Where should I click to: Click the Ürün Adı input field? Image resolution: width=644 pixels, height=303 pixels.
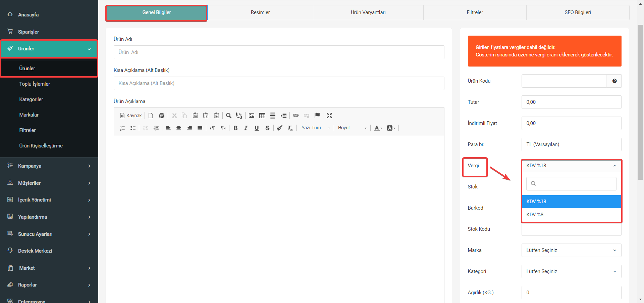279,52
